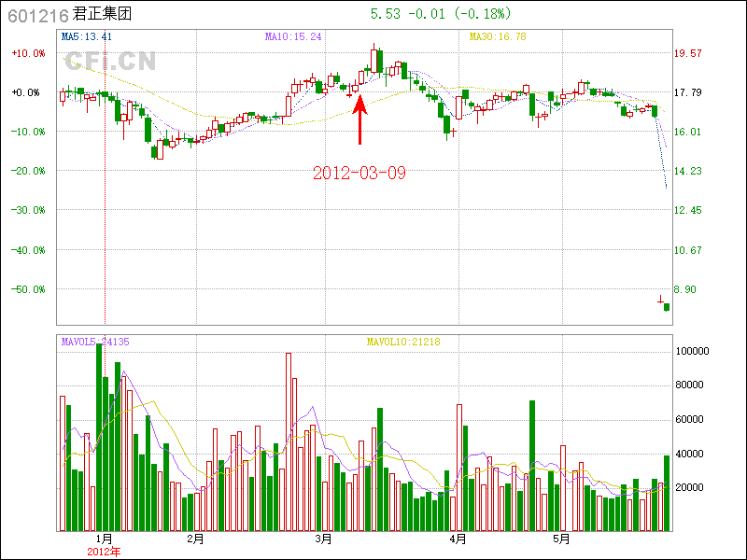Screen dimensions: 747x560
Task: Click the tallest red volume bar before 3月
Action: pyautogui.click(x=289, y=441)
